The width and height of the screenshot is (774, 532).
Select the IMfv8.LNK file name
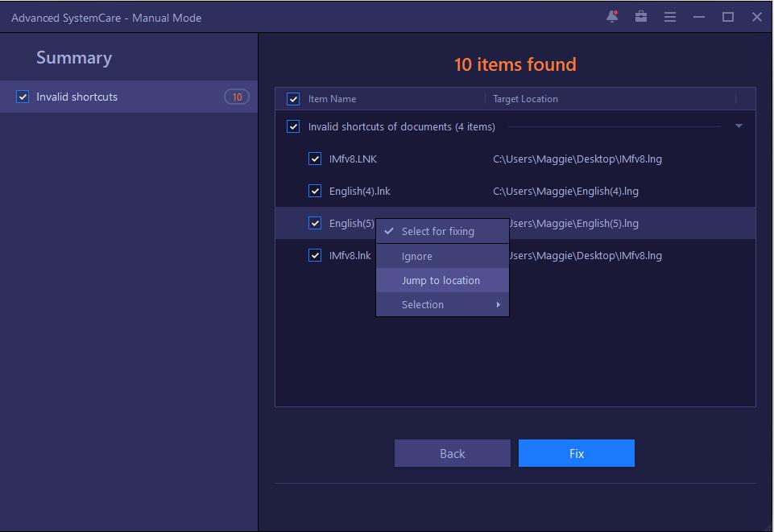point(353,159)
